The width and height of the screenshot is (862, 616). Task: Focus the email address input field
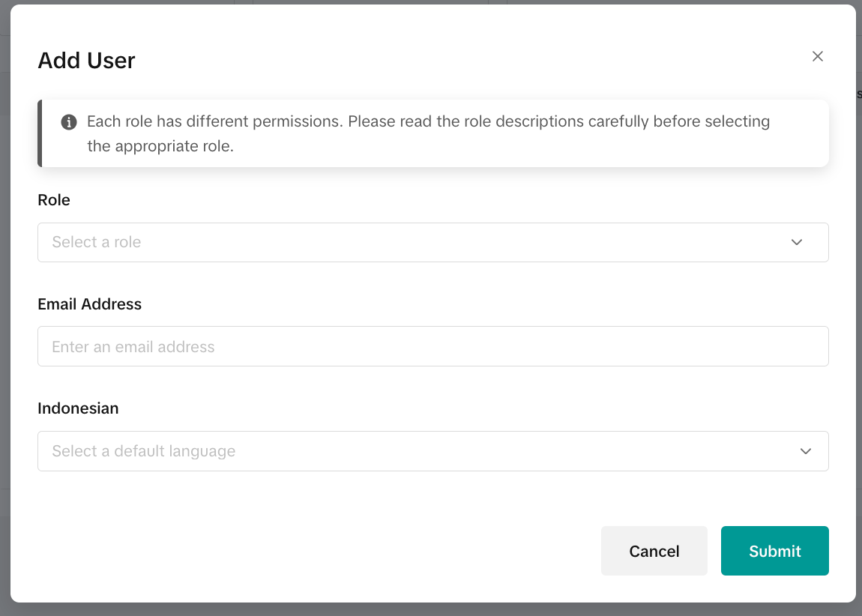[x=432, y=346]
